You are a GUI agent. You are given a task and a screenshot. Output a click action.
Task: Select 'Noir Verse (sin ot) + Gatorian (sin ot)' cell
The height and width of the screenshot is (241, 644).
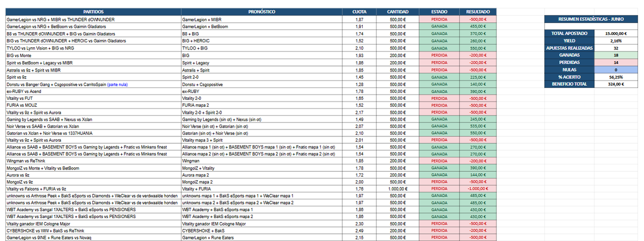[262, 126]
